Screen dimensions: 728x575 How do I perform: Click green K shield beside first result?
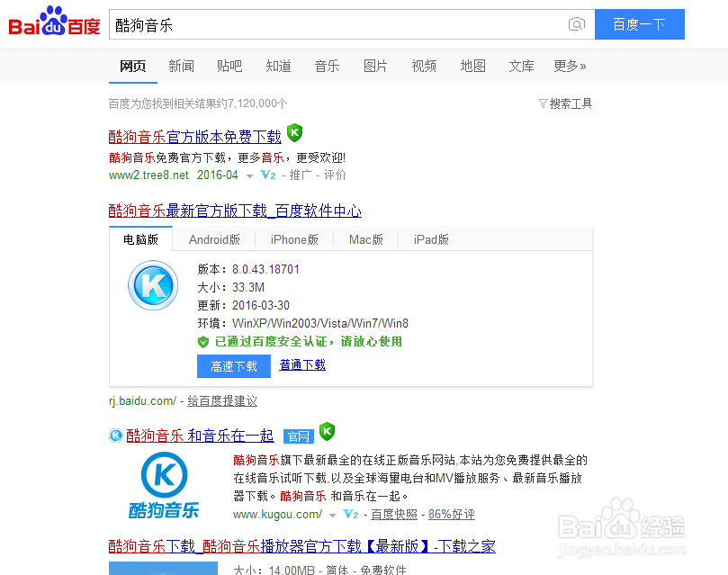click(295, 133)
